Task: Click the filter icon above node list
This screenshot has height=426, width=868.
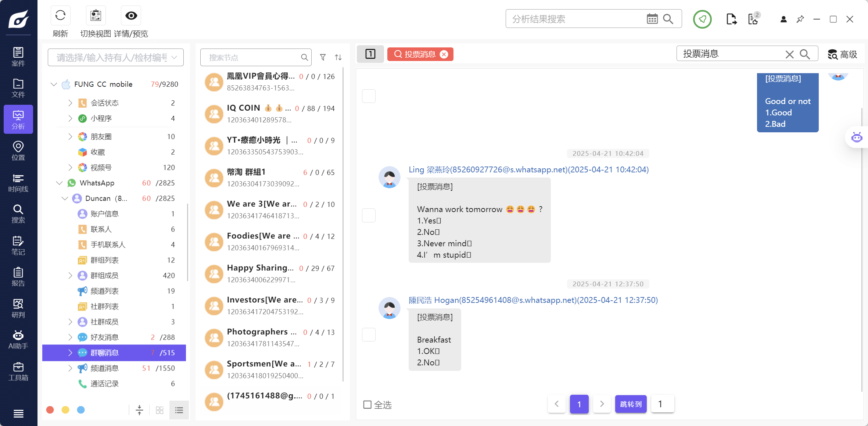Action: 322,57
